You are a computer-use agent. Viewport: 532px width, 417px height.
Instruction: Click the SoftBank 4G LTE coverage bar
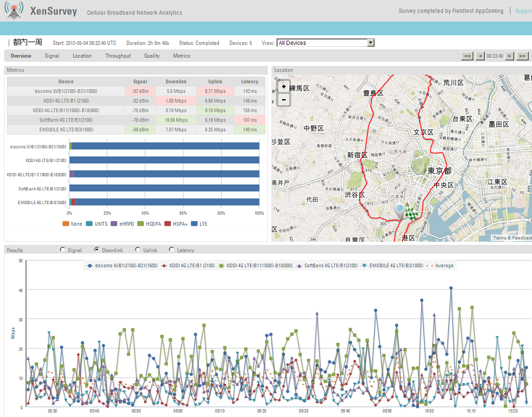tap(165, 188)
